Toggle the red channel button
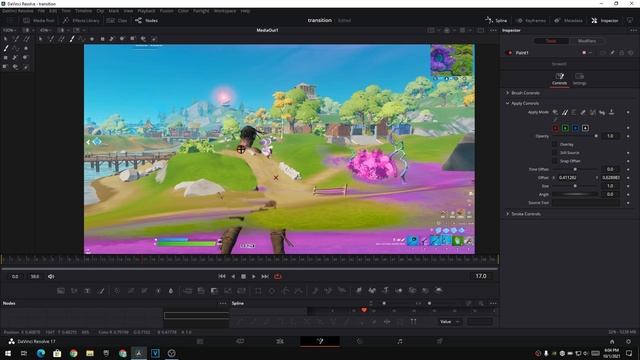Viewport: 640px width, 360px height. [556, 128]
